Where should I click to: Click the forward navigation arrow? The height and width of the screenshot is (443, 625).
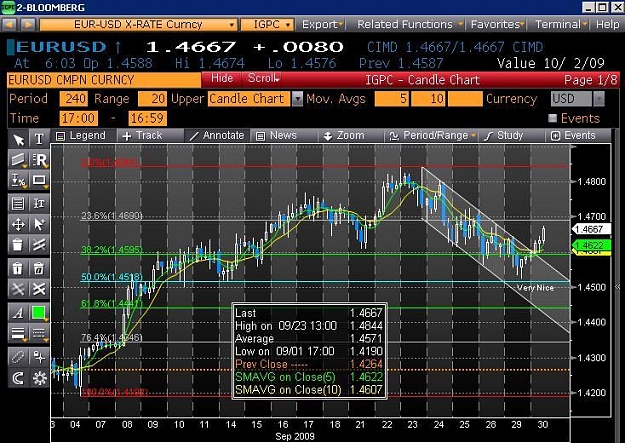[x=28, y=25]
